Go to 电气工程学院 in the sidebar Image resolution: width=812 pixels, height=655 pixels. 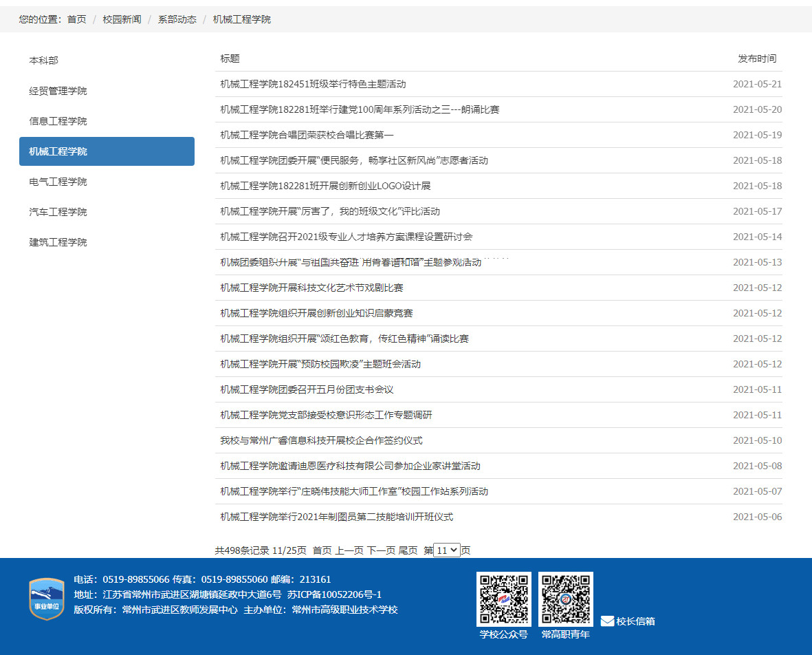(x=58, y=182)
